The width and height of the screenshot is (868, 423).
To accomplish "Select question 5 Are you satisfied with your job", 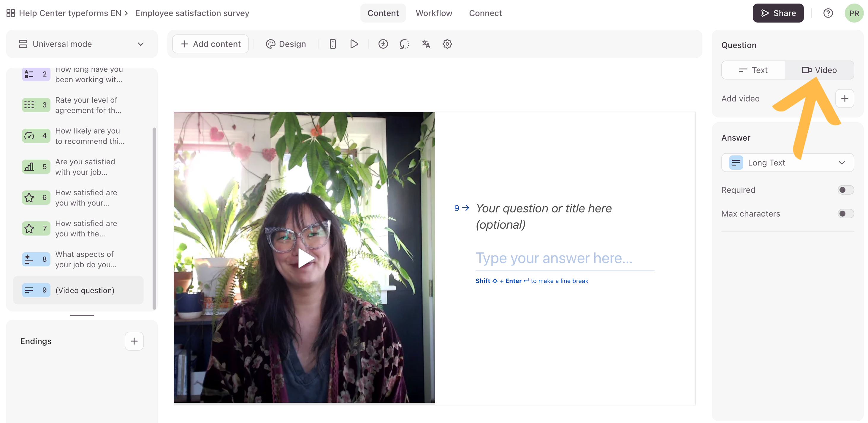I will coord(78,167).
